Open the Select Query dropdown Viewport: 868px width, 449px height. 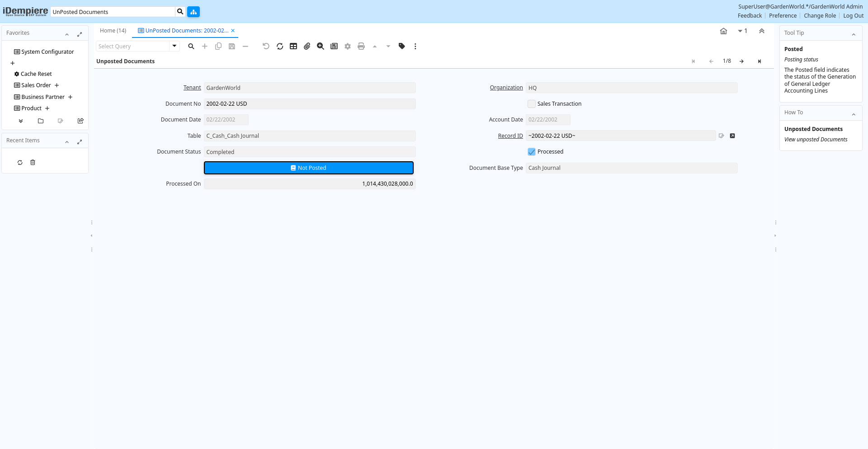[x=175, y=46]
